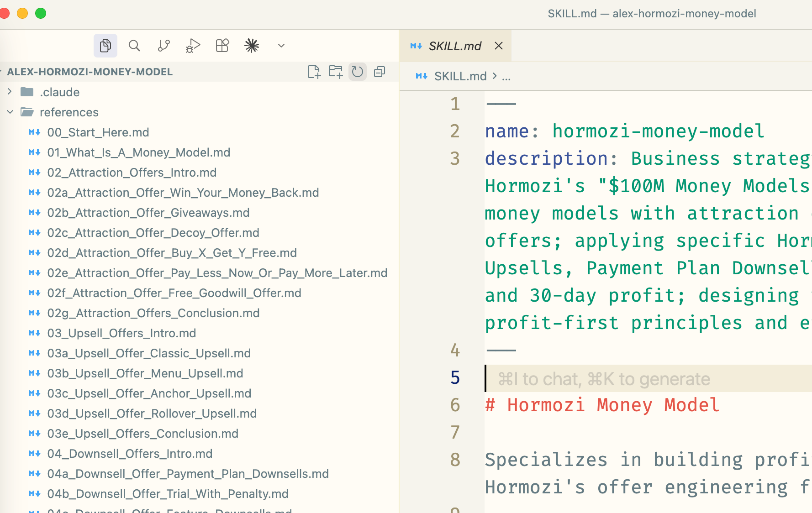The width and height of the screenshot is (812, 513).
Task: Open 00_Start_Here.md file
Action: tap(98, 132)
